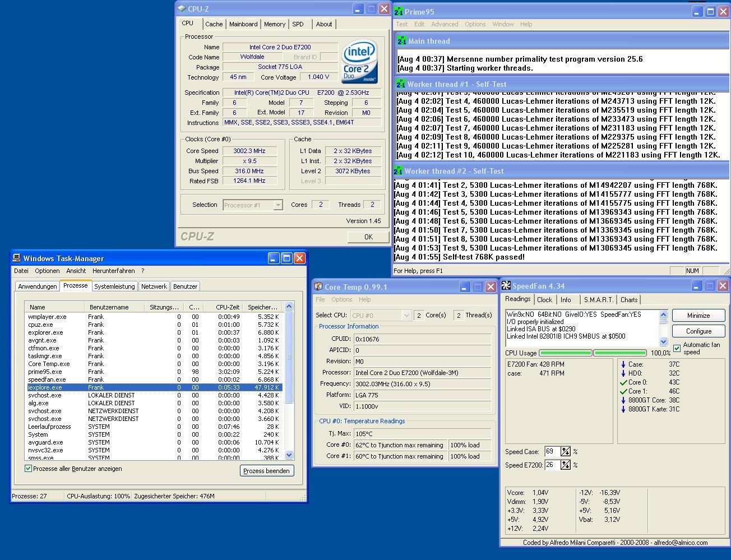Adjust the Speed E7200 spinner arrows
Image resolution: width=731 pixels, height=560 pixels.
tap(565, 465)
